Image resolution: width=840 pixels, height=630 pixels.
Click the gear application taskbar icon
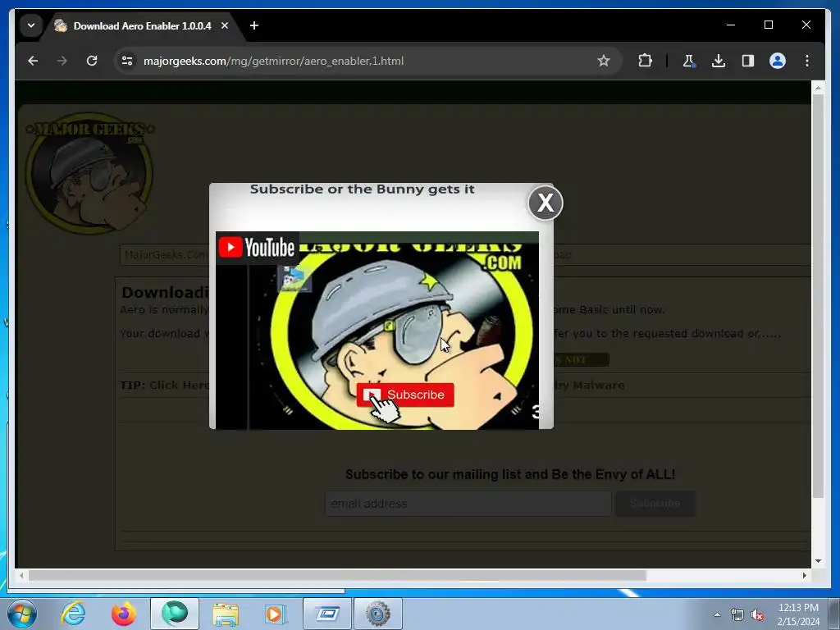(x=377, y=614)
